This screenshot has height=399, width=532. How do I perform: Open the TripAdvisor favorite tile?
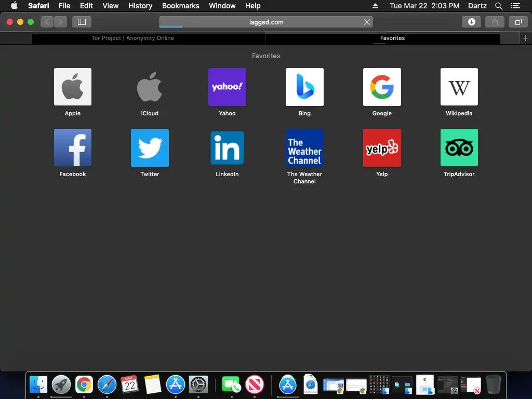(459, 148)
